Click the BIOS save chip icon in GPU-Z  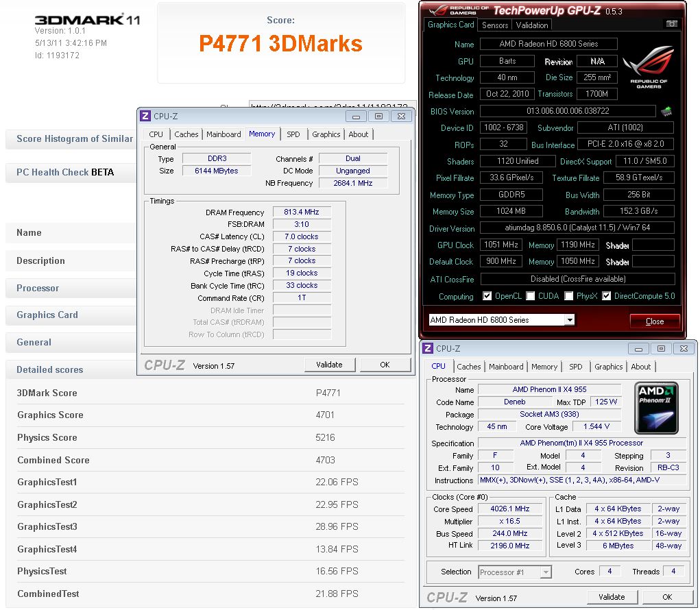pyautogui.click(x=666, y=111)
